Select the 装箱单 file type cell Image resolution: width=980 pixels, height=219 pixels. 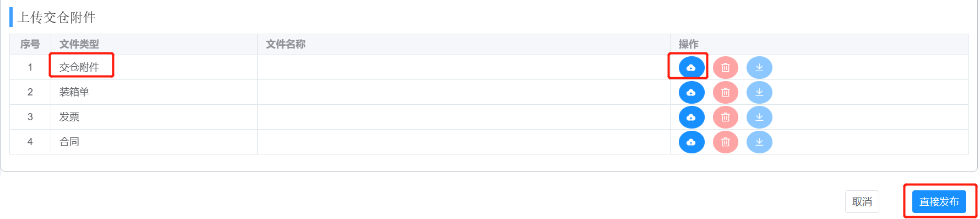(x=154, y=92)
